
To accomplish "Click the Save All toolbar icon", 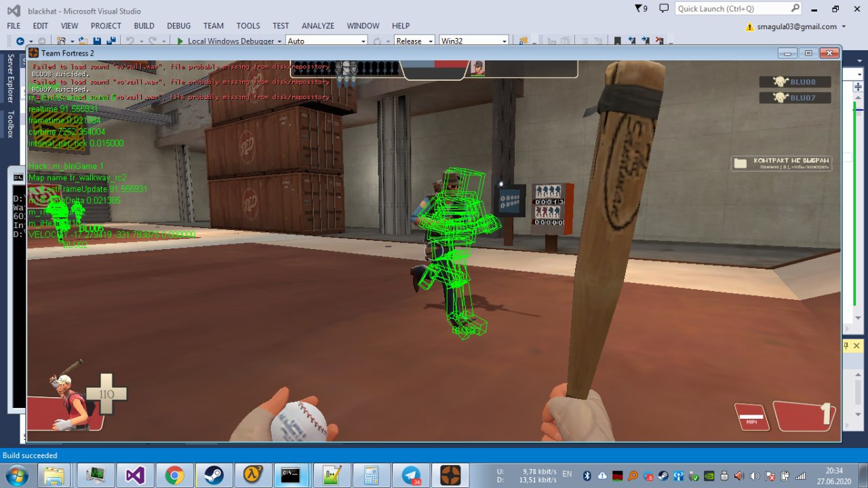I will tap(111, 41).
